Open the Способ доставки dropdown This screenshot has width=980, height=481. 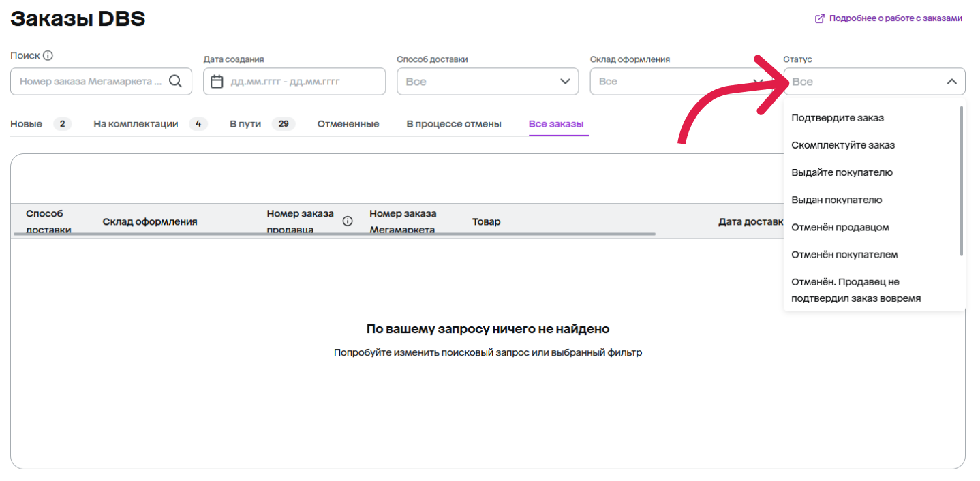[487, 82]
